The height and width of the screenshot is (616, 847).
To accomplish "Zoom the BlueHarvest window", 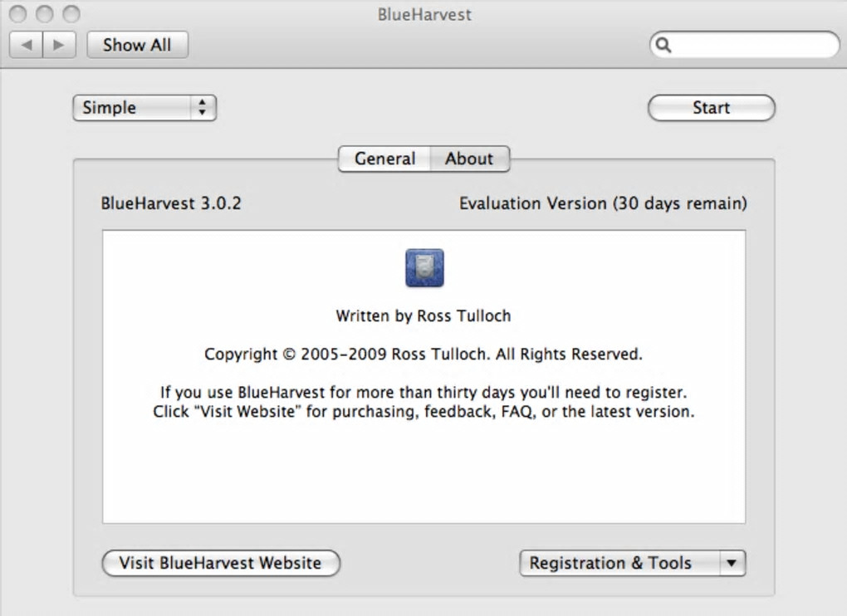I will [x=71, y=14].
